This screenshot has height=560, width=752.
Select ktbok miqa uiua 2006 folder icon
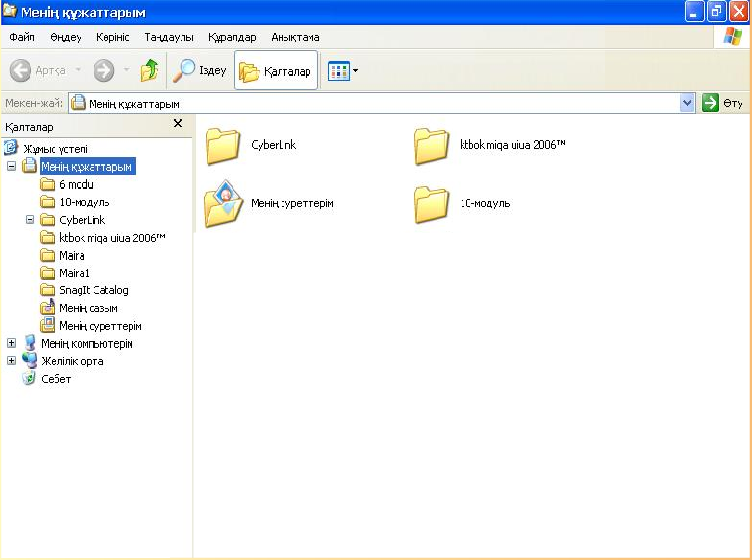pyautogui.click(x=431, y=146)
